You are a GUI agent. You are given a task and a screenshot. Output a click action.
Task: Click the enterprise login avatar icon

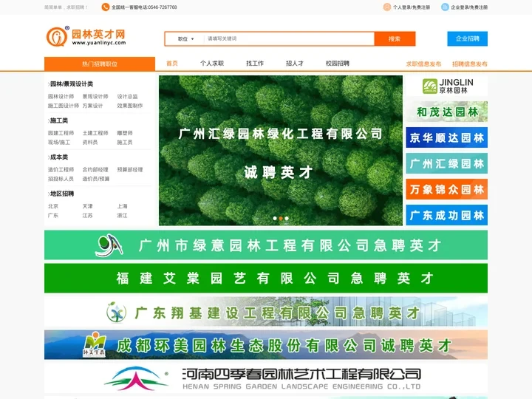click(445, 7)
